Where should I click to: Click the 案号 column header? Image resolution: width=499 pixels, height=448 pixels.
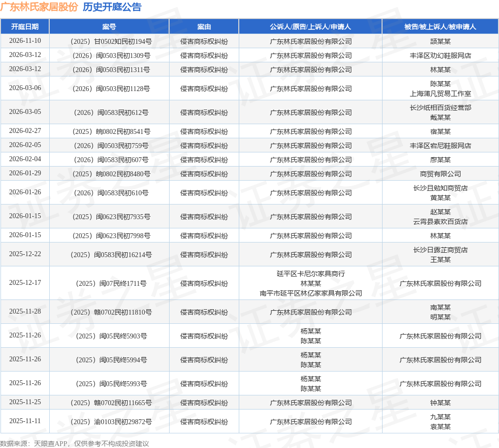pos(109,27)
